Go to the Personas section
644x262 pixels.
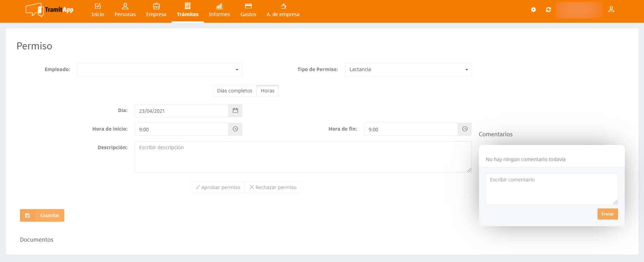click(125, 10)
